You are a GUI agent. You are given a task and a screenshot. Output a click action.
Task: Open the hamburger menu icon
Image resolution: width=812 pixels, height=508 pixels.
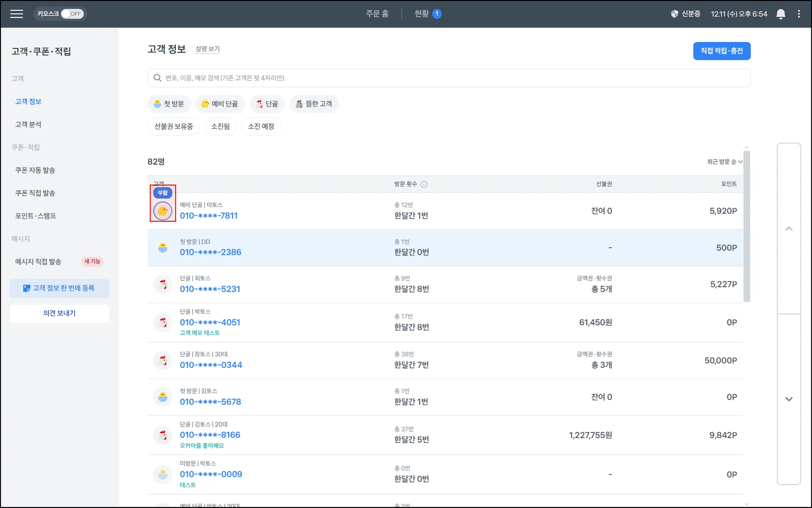pyautogui.click(x=16, y=14)
